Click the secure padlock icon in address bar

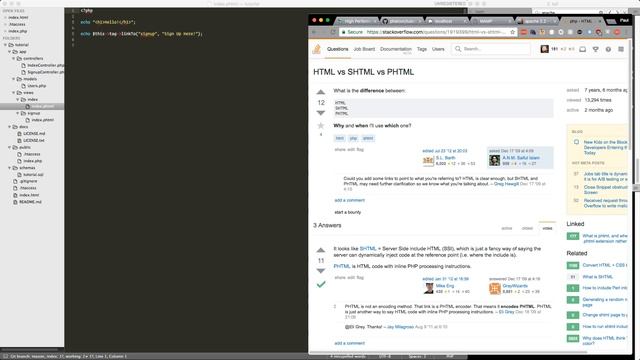343,32
